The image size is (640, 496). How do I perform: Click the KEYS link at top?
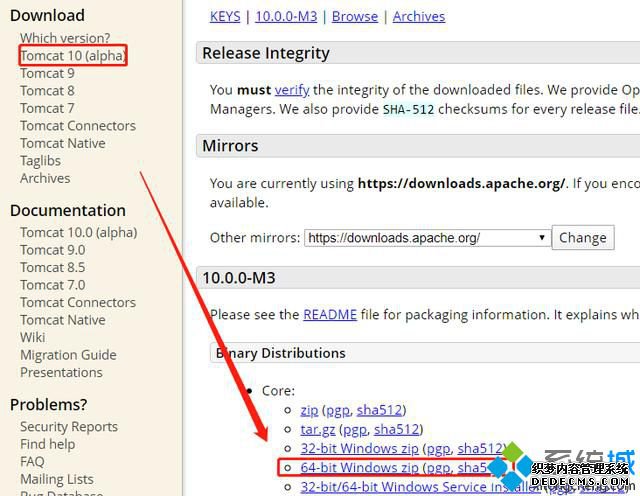[x=225, y=16]
